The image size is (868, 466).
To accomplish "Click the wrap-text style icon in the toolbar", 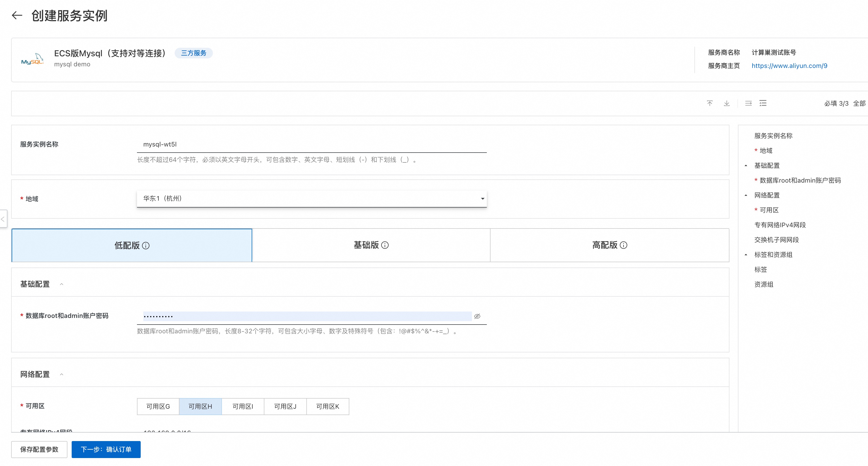I will point(748,103).
